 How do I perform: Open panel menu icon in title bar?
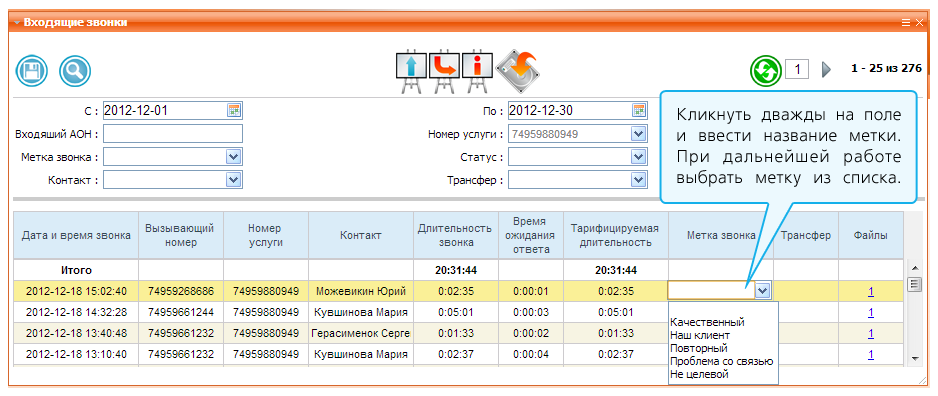906,23
